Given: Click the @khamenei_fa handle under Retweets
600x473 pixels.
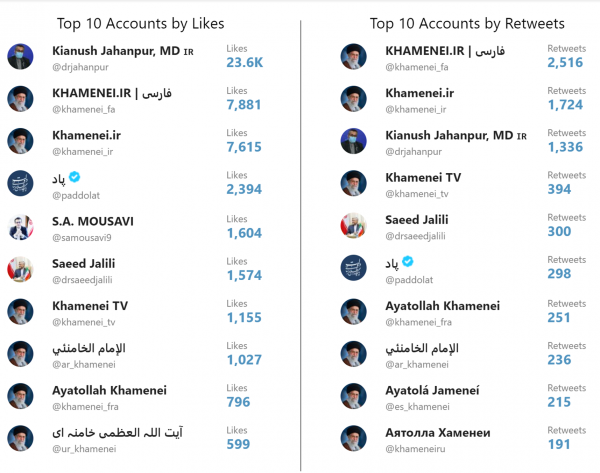Looking at the screenshot, I should coord(417,67).
